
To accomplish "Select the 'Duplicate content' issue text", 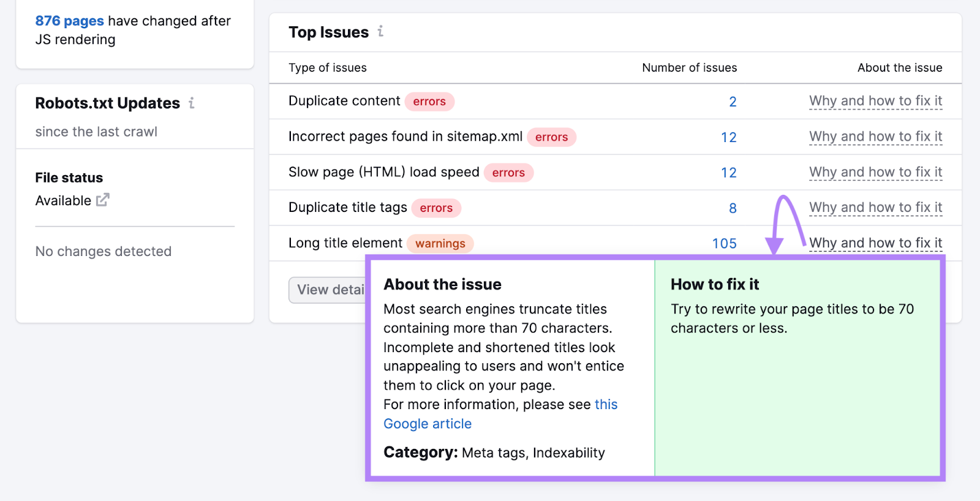I will (x=344, y=101).
